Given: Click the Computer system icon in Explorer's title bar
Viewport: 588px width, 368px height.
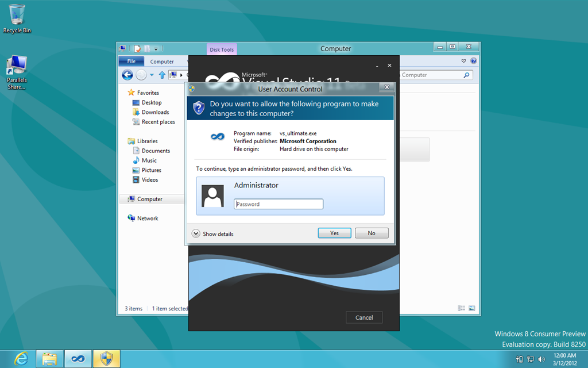Looking at the screenshot, I should click(x=122, y=48).
